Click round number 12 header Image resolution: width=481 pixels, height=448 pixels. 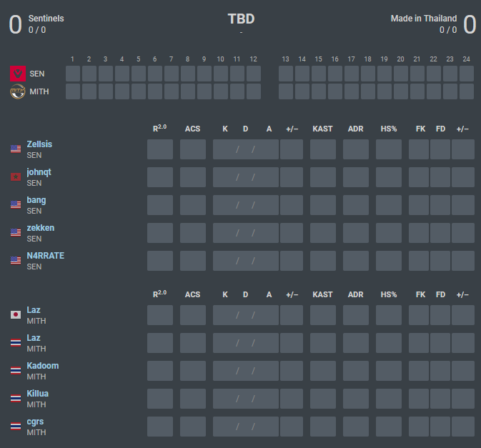253,59
